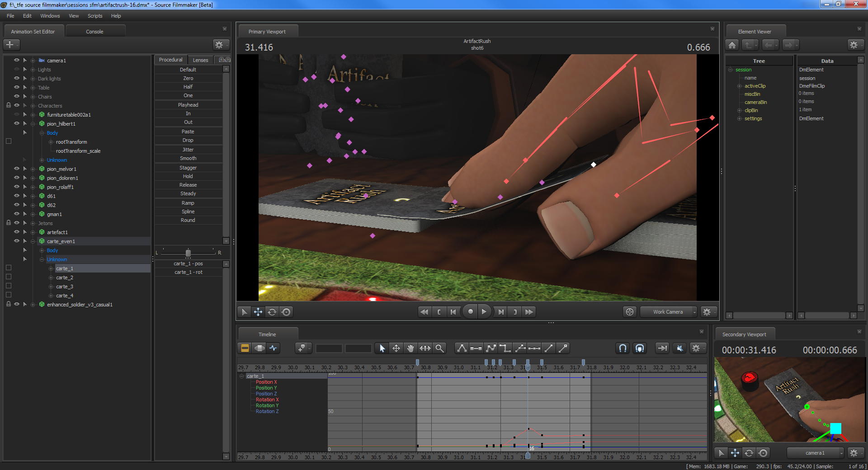The width and height of the screenshot is (868, 470).
Task: Toggle visibility of Dark lights group
Action: coord(17,78)
